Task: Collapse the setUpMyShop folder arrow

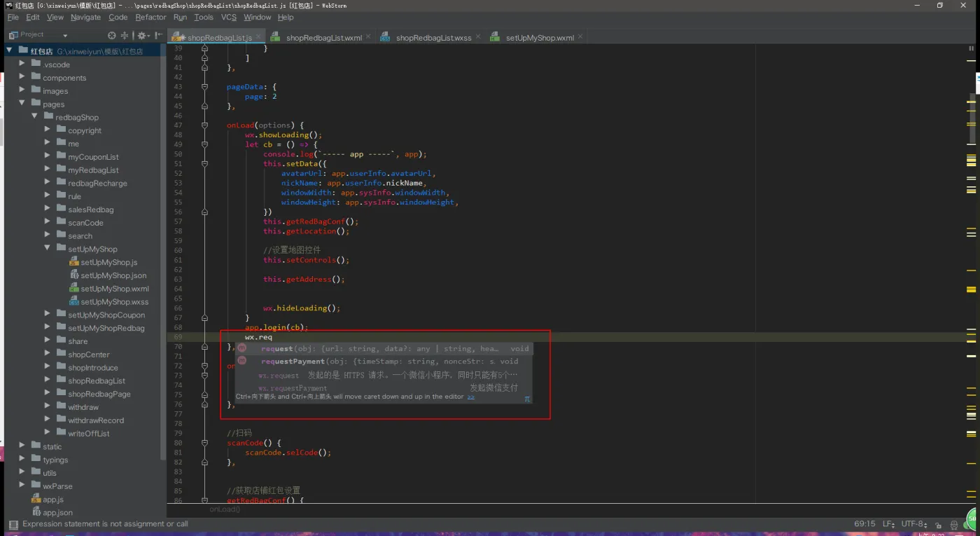Action: 48,249
